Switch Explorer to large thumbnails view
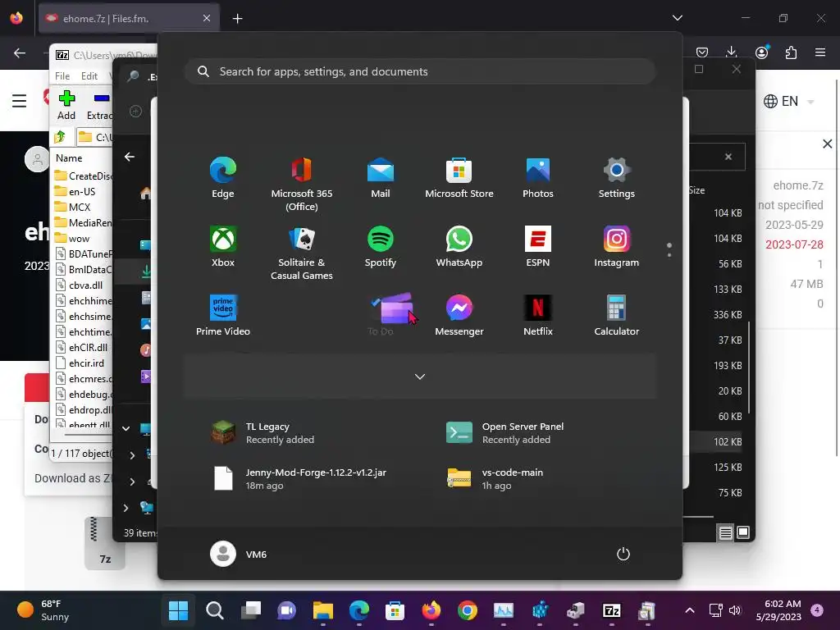 [x=743, y=532]
